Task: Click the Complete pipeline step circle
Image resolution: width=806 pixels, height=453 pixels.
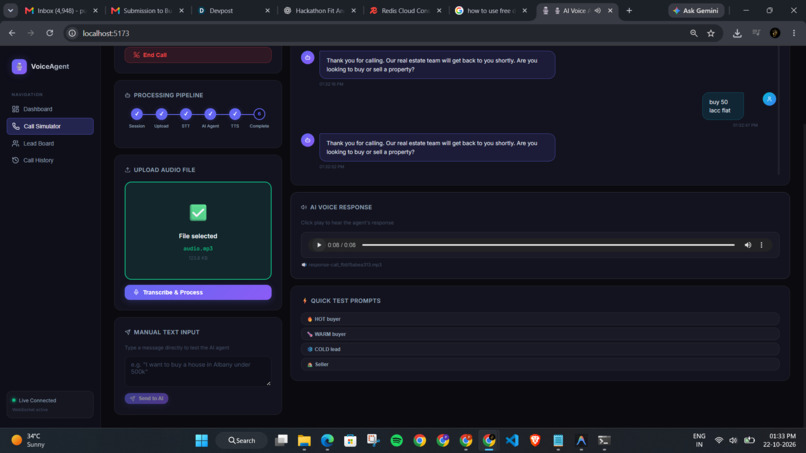Action: coord(259,114)
